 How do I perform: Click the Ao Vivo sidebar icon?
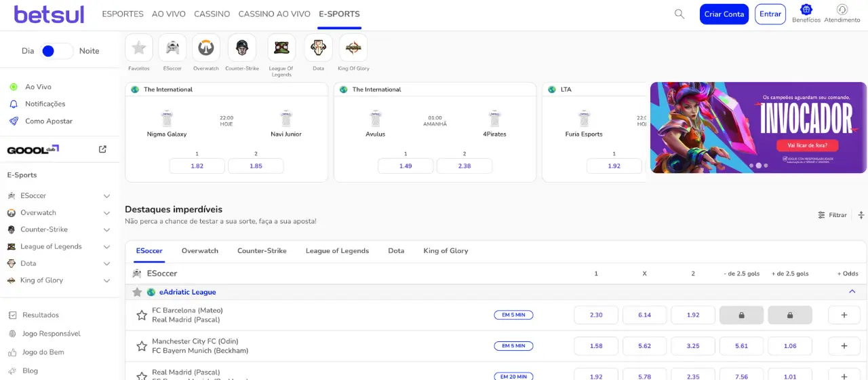(14, 87)
